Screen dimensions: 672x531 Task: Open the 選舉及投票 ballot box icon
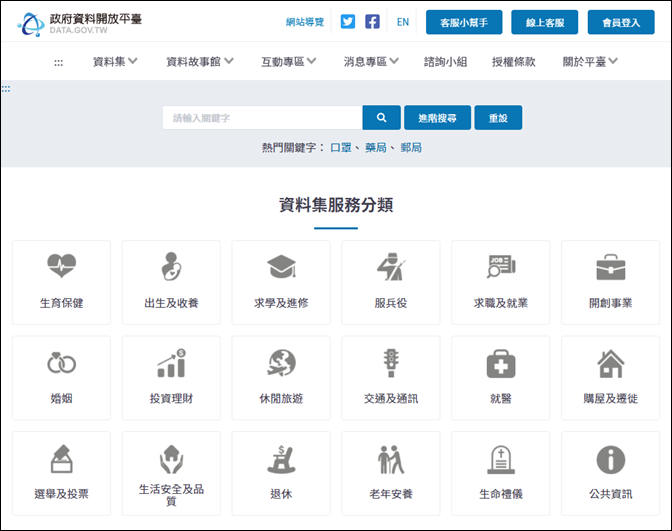click(62, 459)
